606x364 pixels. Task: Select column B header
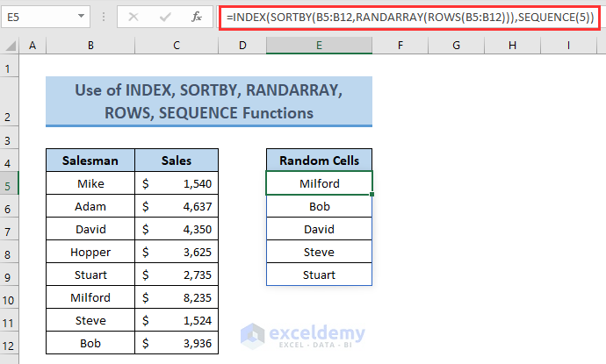(x=90, y=46)
